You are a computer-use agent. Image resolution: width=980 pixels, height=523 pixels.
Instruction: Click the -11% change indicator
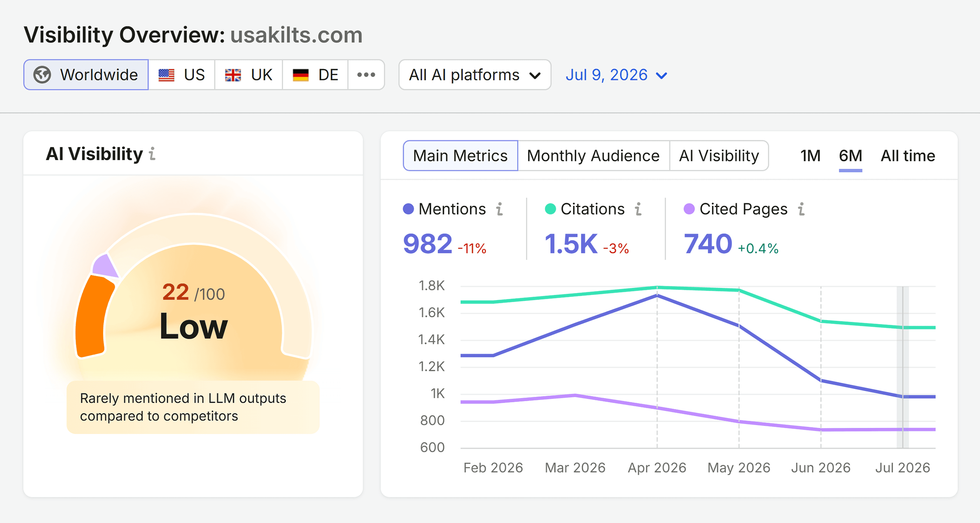pos(472,248)
